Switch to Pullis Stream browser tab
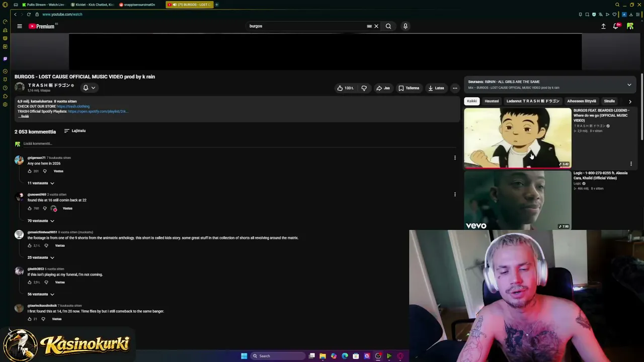644x362 pixels. pyautogui.click(x=43, y=5)
